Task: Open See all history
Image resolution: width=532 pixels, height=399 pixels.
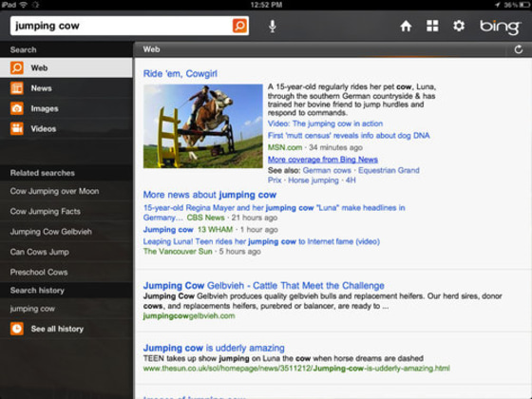Action: [57, 329]
